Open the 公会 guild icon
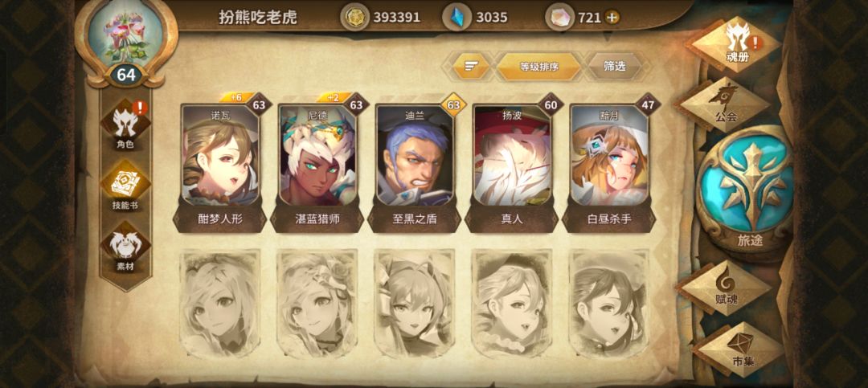868x388 pixels. point(725,104)
